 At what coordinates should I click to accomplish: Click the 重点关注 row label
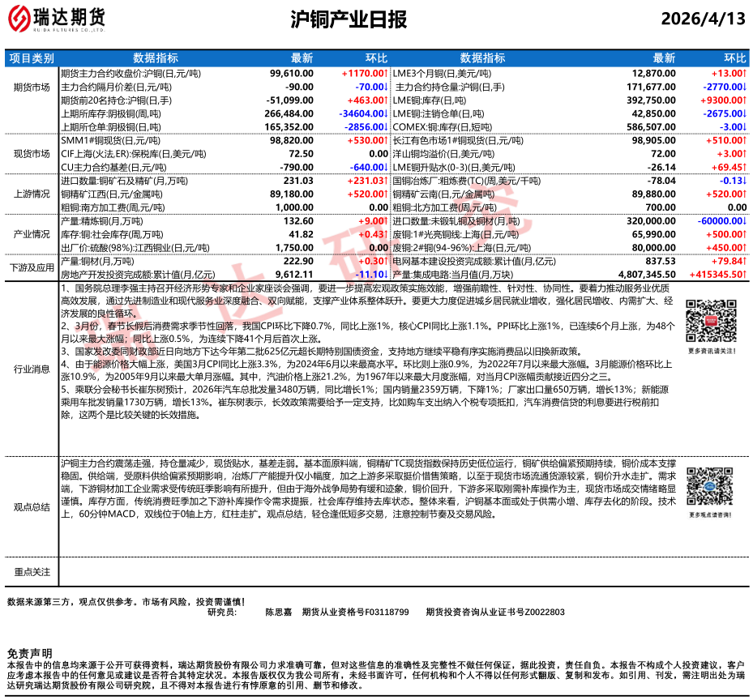click(32, 572)
